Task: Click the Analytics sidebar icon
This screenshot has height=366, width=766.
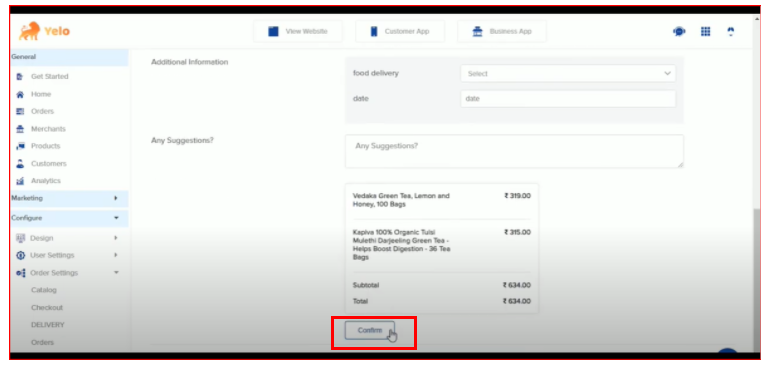Action: (x=20, y=181)
